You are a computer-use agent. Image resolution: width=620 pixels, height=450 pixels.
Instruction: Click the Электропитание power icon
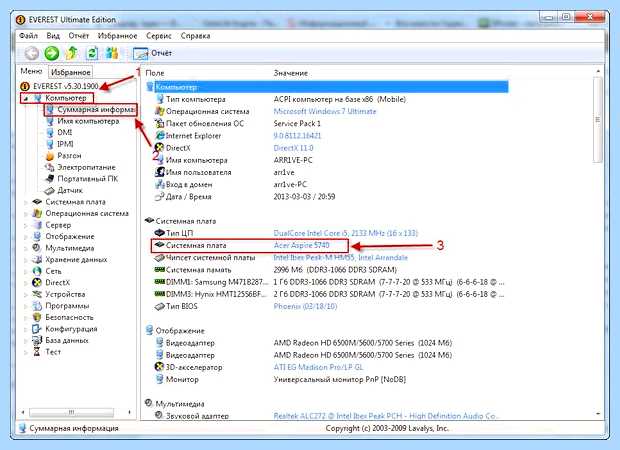click(x=50, y=167)
